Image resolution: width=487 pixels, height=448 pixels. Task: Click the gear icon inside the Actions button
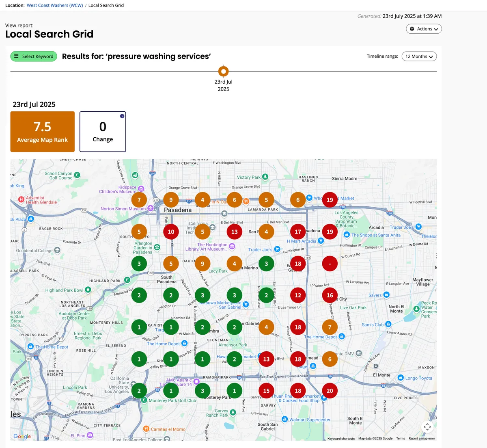tap(412, 29)
